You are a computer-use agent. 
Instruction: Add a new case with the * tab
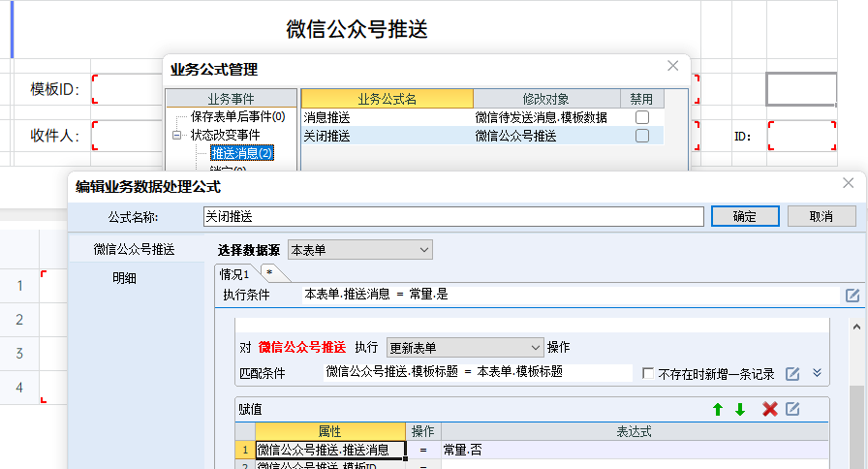click(269, 273)
